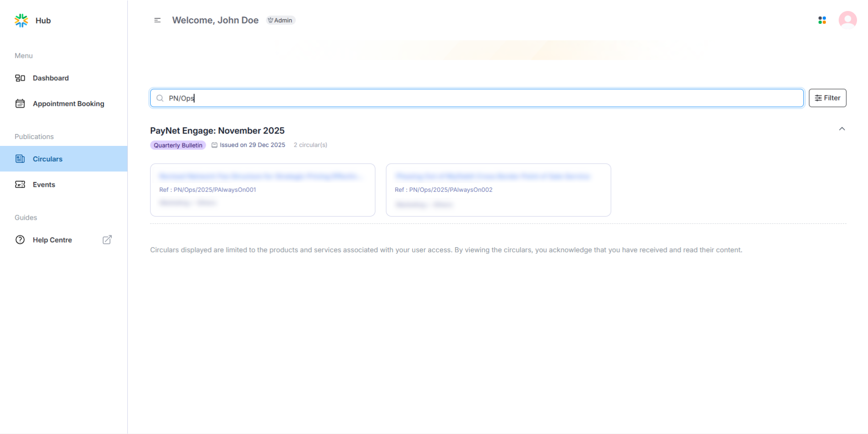
Task: Open the user profile avatar
Action: click(x=847, y=20)
